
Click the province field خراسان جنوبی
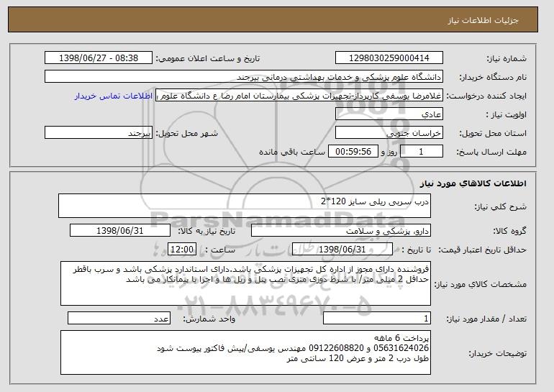pyautogui.click(x=389, y=133)
